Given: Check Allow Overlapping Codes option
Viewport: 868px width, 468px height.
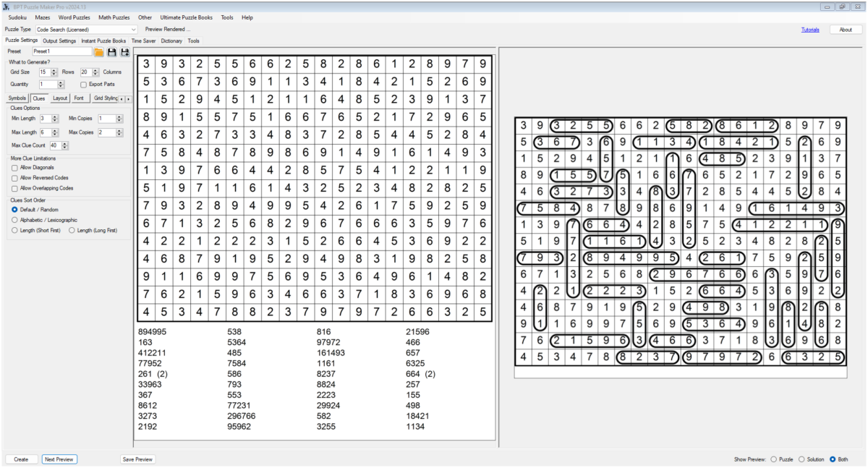Looking at the screenshot, I should 14,187.
